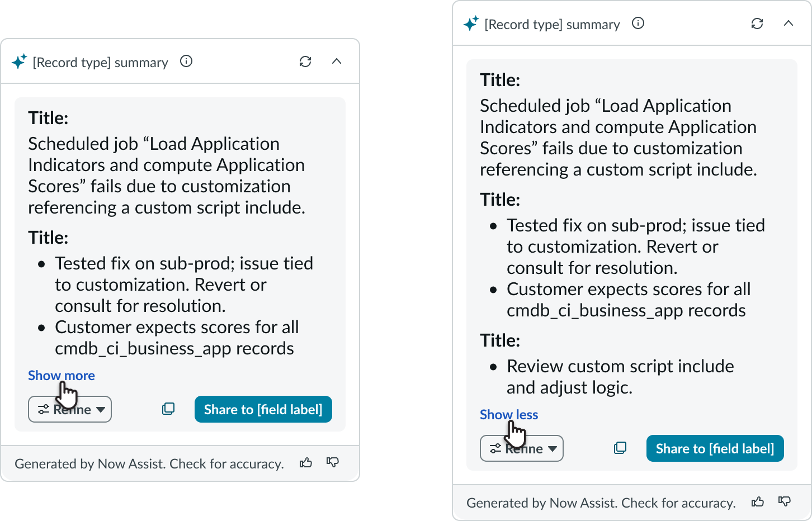Click the Now Assist sparkle icon on left panel
The width and height of the screenshot is (812, 521).
20,61
